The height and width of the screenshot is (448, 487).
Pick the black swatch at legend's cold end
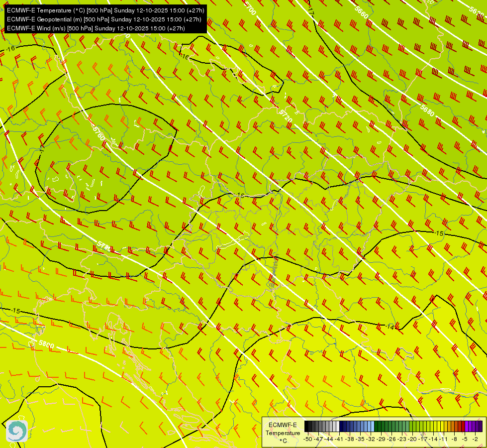[306, 427]
